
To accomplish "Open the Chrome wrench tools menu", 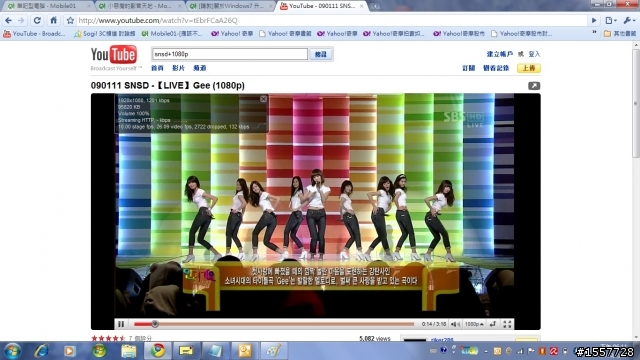I will click(629, 20).
